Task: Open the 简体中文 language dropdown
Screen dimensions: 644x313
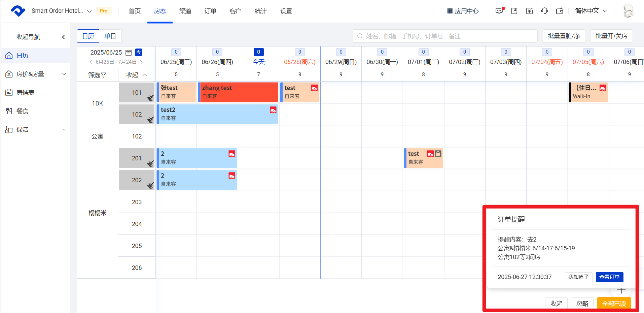Action: point(591,11)
